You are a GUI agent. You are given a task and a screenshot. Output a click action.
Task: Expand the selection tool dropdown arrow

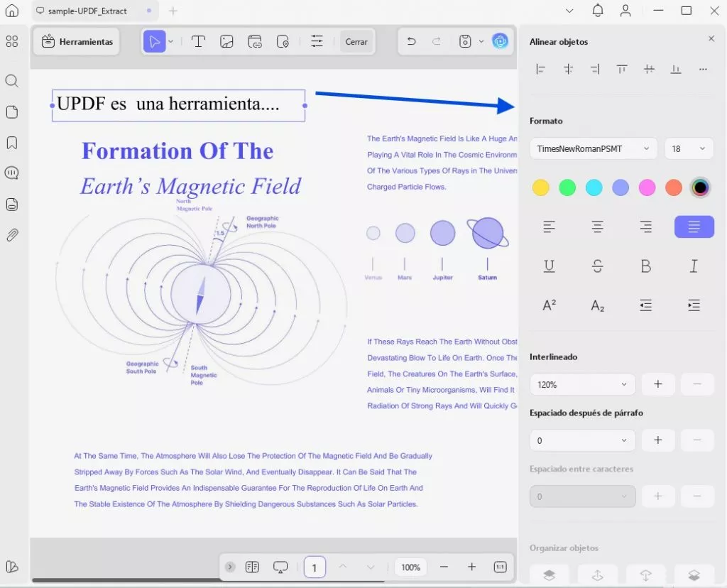[x=171, y=42]
